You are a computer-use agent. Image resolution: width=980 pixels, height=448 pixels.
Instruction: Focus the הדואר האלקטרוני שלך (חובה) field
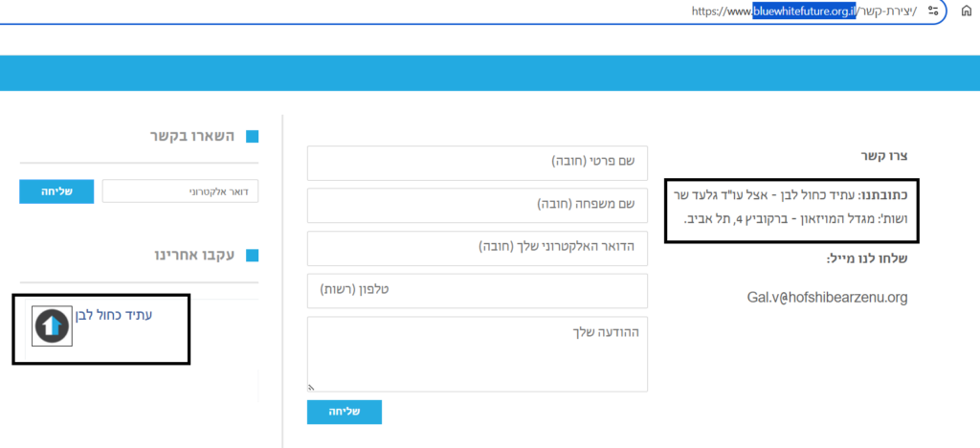tap(478, 248)
